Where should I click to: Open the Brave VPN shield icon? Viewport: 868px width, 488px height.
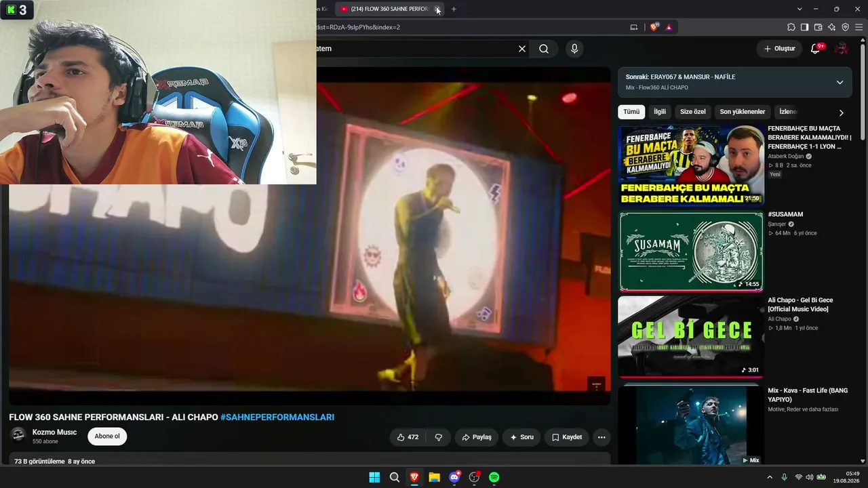point(846,27)
